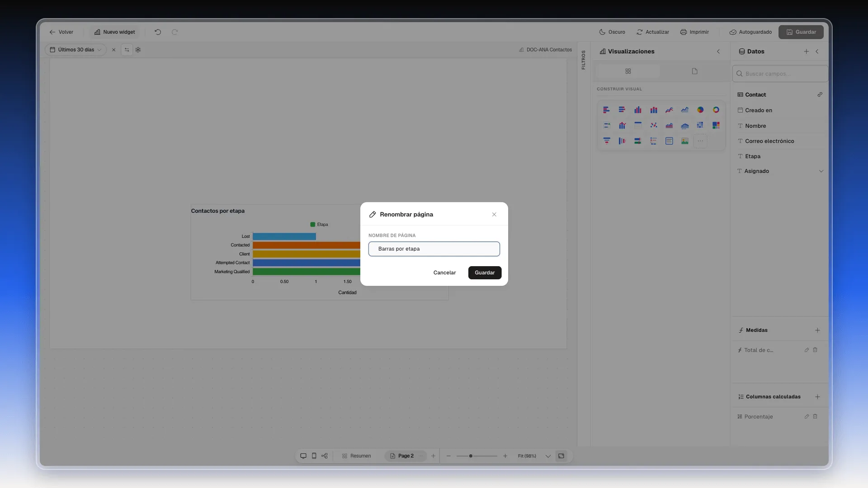This screenshot has width=868, height=488.
Task: Select the donut chart visualization
Action: point(716,110)
